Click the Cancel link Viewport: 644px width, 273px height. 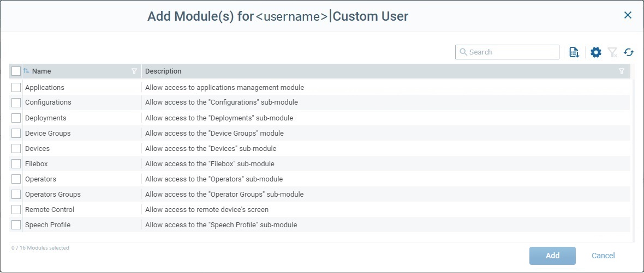(x=603, y=256)
